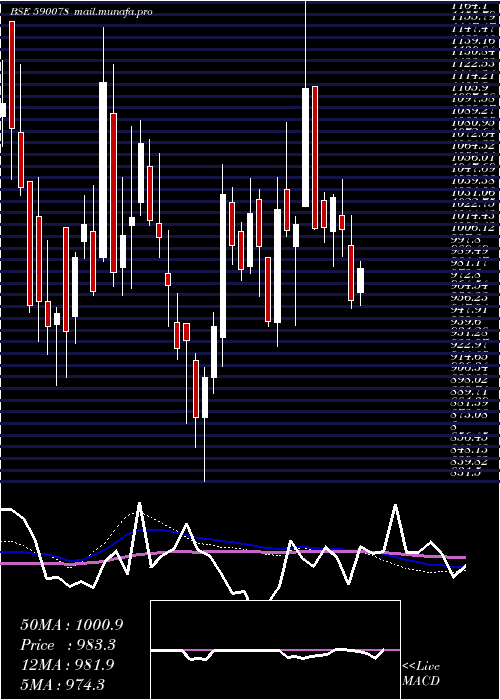Select the tallest white candle with the long upper wick
This screenshot has width=500, height=700.
[x=306, y=147]
